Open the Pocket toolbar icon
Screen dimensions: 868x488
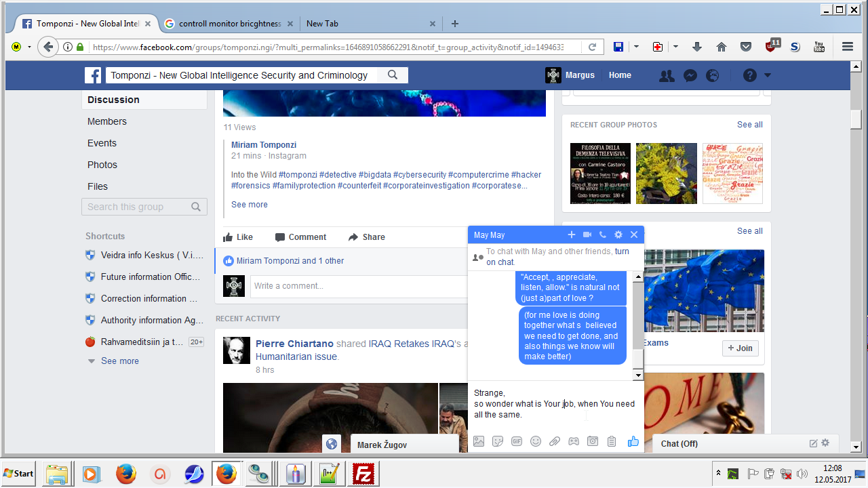pos(746,47)
